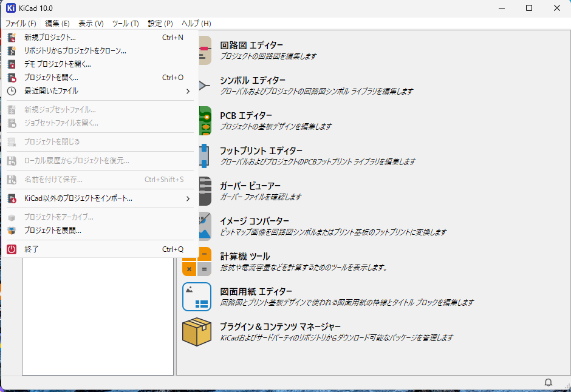Click the Ctrl+N shortcut label
The image size is (571, 392).
[173, 38]
